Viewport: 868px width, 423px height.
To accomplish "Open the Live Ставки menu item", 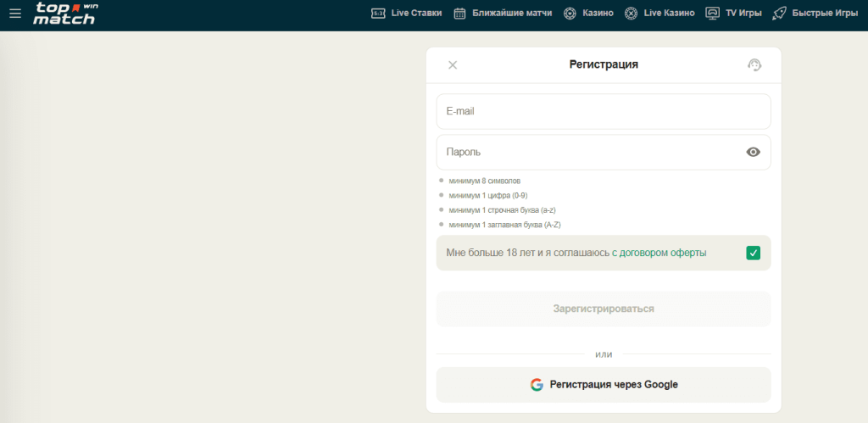I will pyautogui.click(x=416, y=14).
